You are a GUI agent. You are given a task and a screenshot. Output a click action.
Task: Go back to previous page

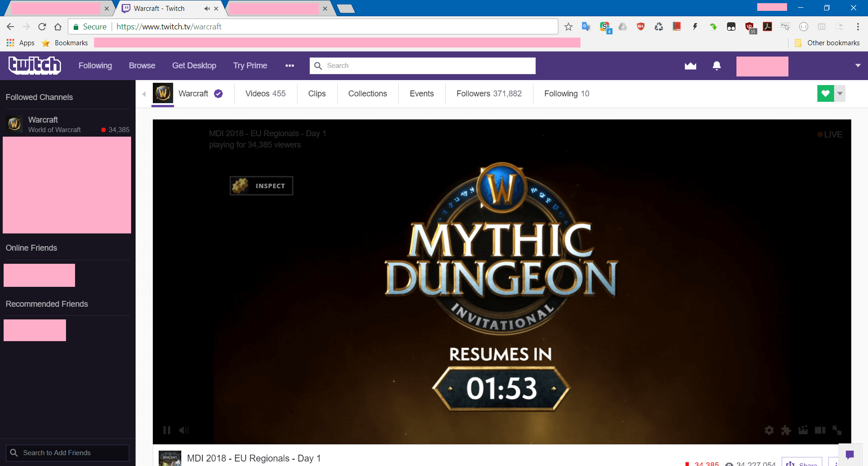(x=10, y=27)
